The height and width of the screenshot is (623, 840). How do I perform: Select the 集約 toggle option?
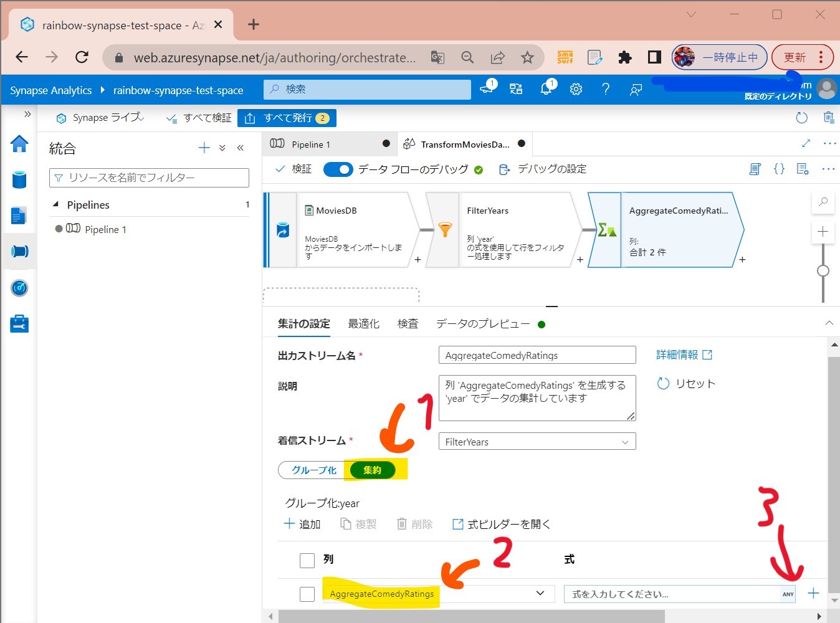click(372, 470)
